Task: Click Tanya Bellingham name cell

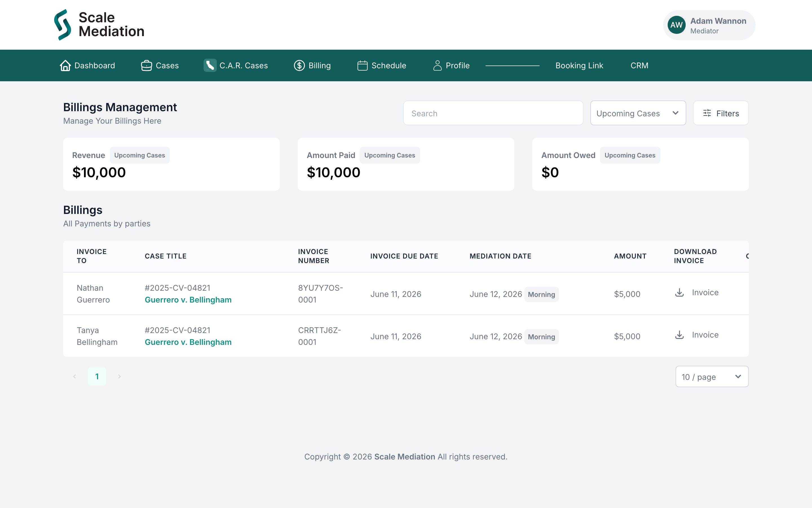Action: 97,336
